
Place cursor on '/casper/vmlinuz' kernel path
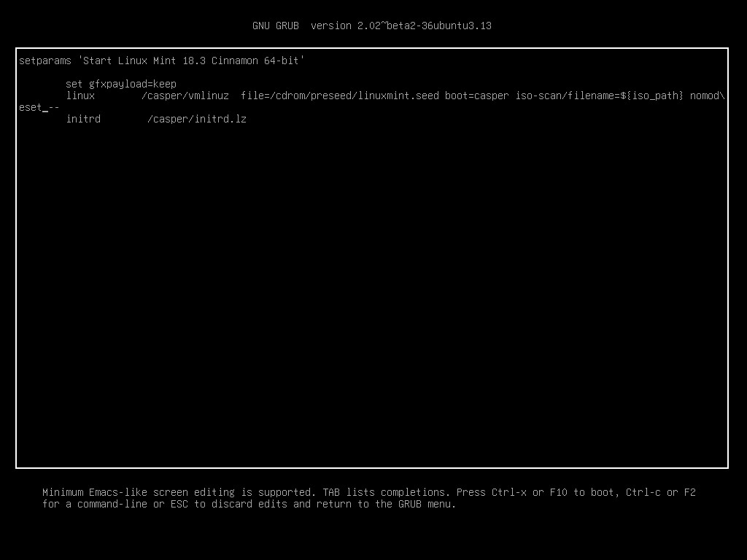[x=185, y=96]
